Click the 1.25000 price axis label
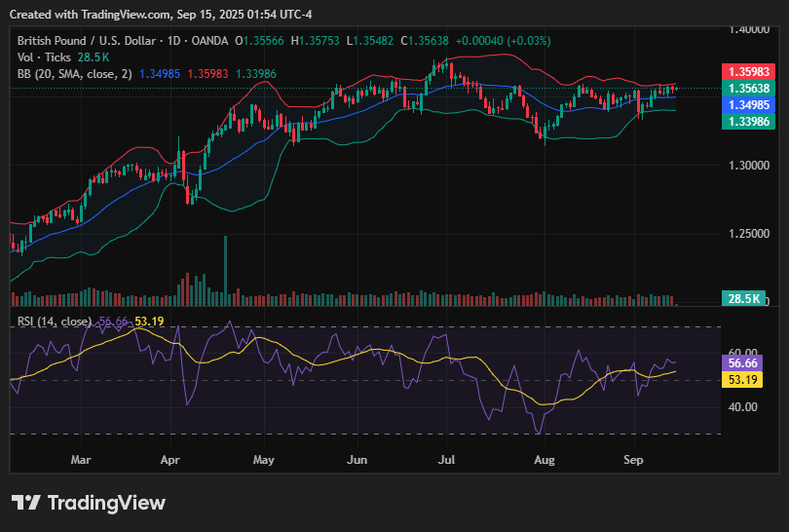This screenshot has width=789, height=532. coord(749,234)
